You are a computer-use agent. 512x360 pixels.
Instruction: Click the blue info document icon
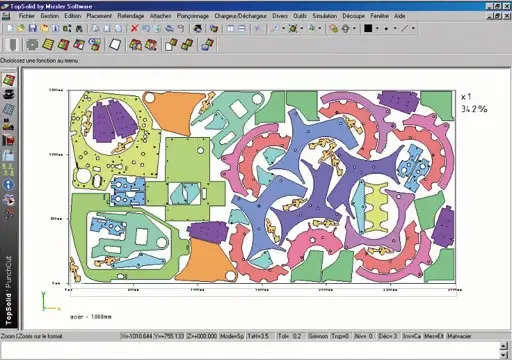55,29
